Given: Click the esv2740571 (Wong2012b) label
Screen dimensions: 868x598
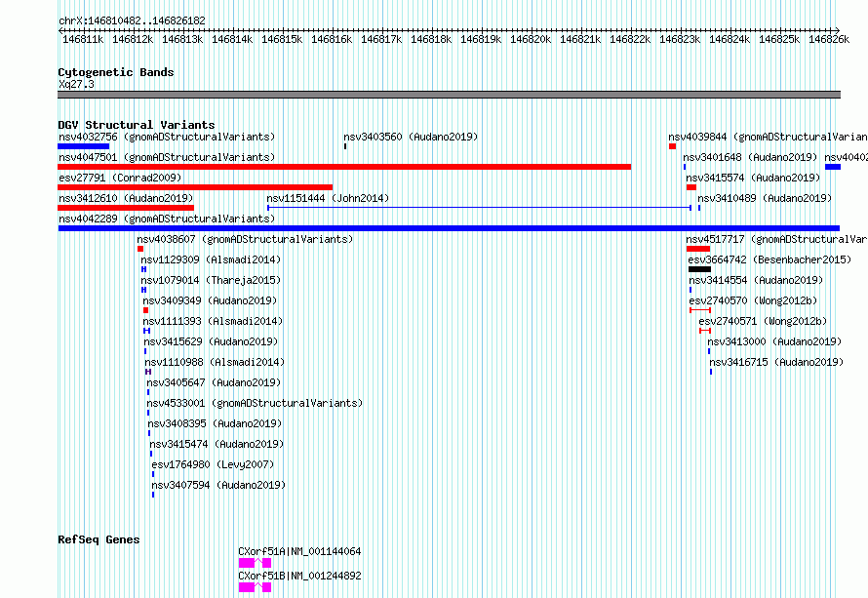Looking at the screenshot, I should click(763, 321).
